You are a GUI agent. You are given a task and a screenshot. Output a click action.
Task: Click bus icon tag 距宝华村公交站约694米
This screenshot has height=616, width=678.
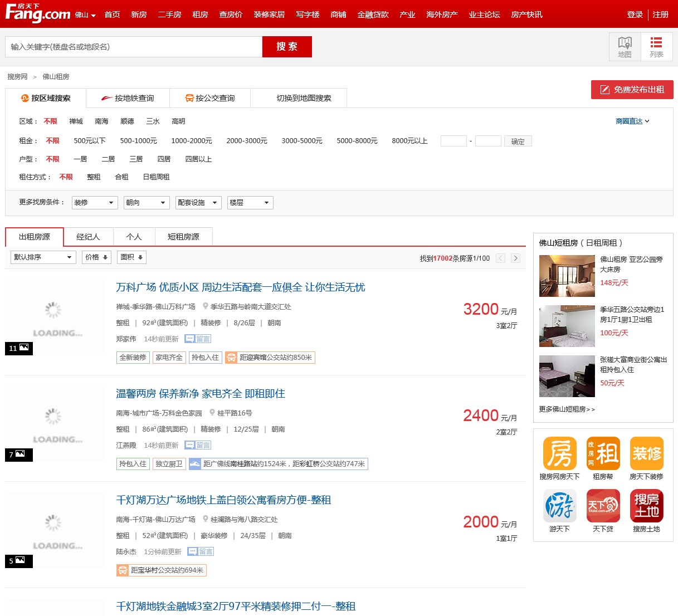point(162,570)
